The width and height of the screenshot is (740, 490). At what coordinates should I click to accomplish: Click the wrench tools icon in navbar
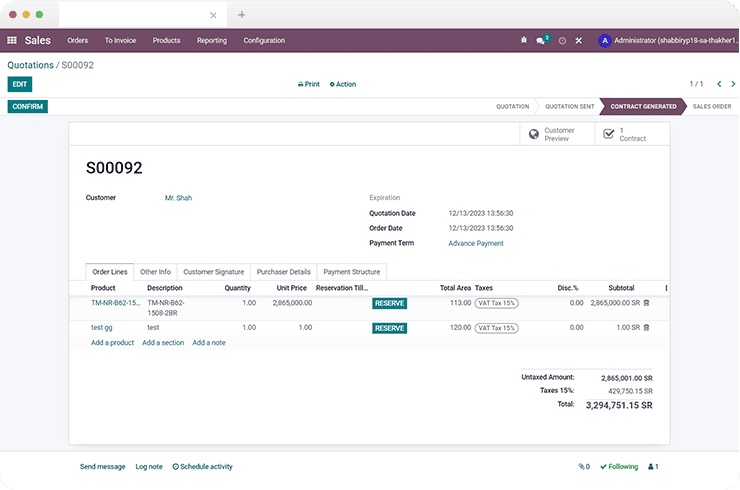tap(579, 41)
